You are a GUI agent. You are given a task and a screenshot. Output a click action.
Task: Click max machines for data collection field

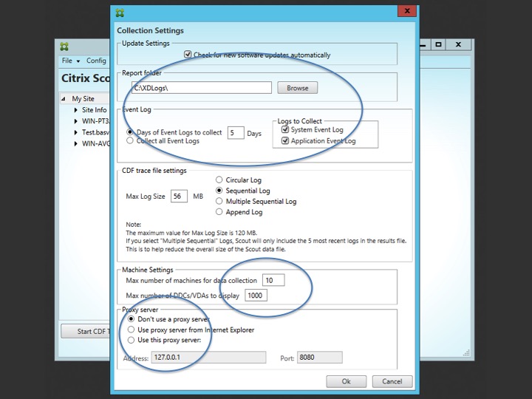(x=273, y=280)
